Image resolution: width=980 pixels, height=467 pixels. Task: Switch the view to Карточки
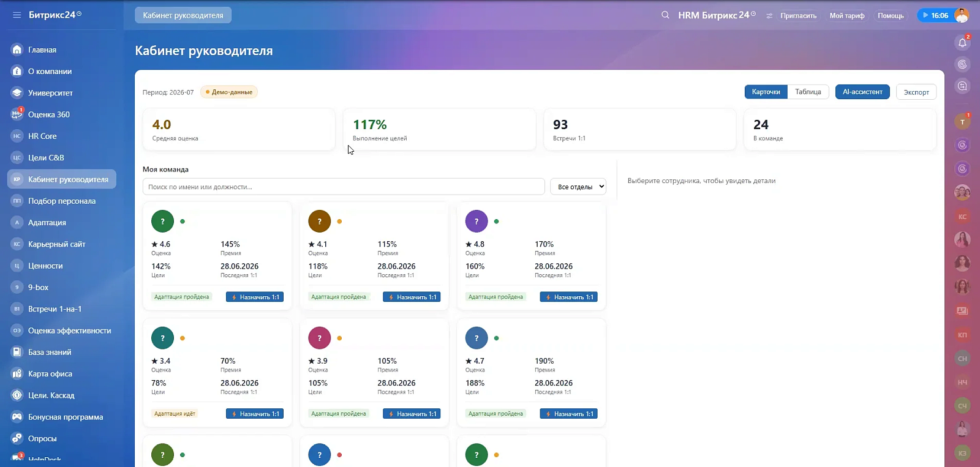click(x=766, y=92)
